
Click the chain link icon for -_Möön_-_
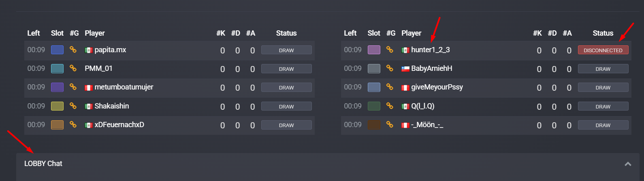[x=390, y=124]
